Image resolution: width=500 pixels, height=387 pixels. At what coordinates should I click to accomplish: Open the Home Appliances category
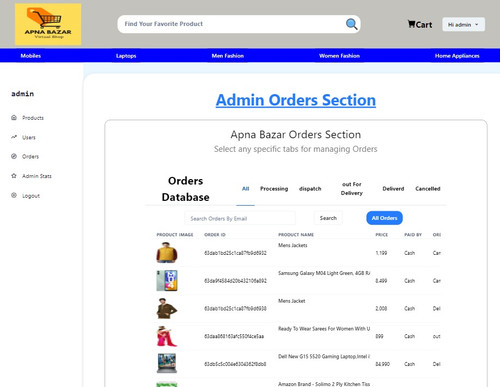point(457,56)
